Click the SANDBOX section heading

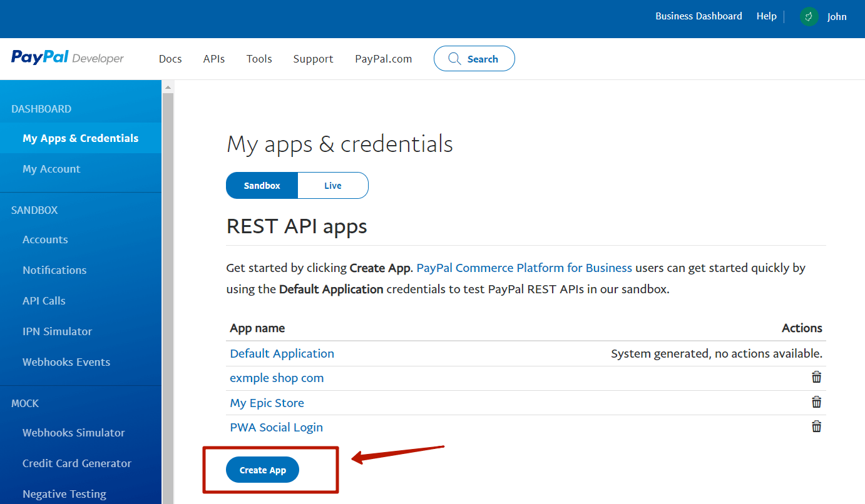(x=34, y=210)
